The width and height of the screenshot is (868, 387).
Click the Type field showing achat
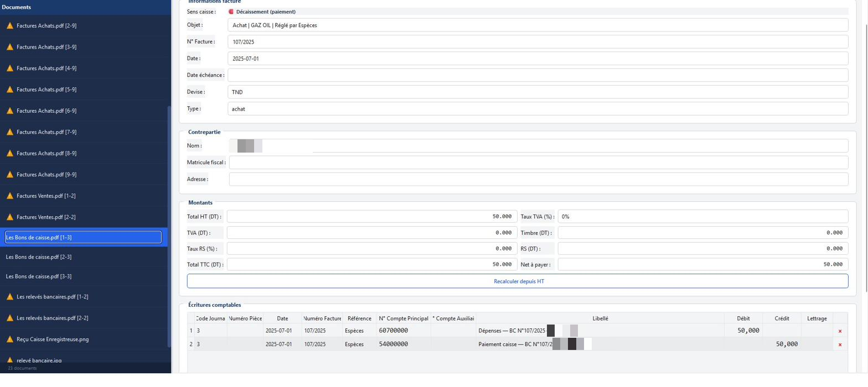(538, 109)
